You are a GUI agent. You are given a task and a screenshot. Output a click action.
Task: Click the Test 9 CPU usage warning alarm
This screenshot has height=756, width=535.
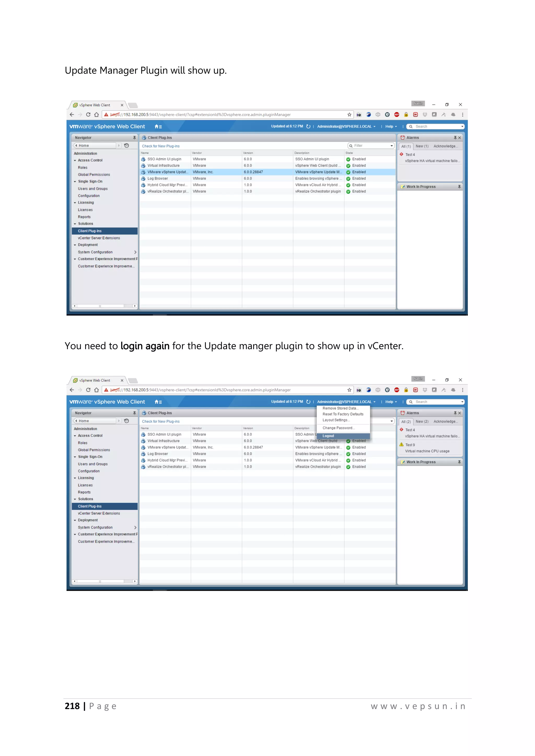(x=430, y=448)
